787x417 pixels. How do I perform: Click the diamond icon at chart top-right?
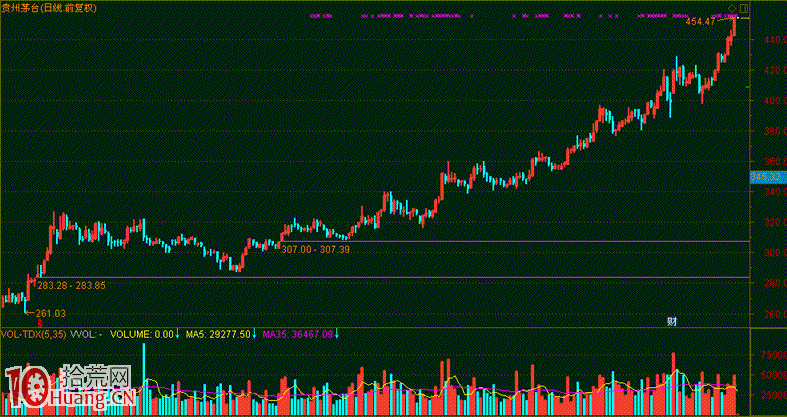pos(732,8)
